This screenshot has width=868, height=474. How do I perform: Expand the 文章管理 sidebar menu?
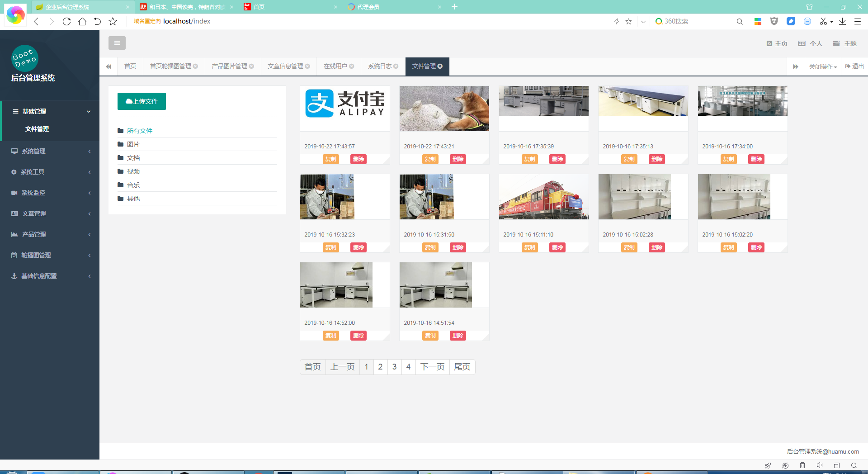50,213
